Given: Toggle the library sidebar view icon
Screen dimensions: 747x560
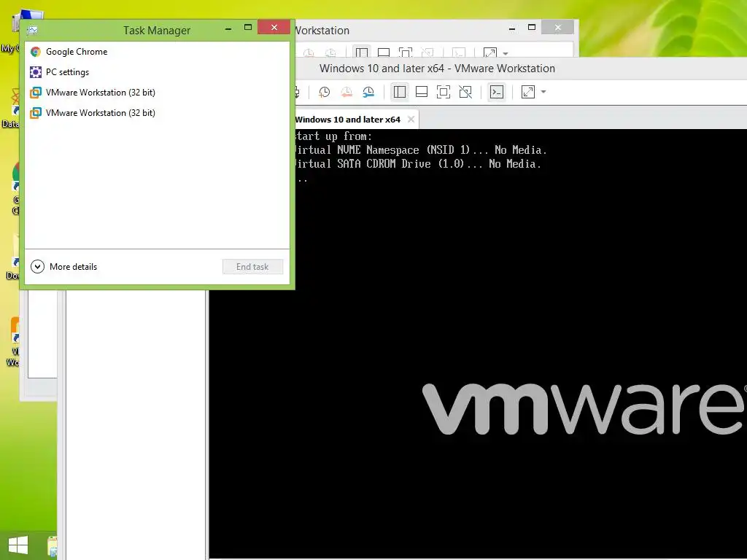Looking at the screenshot, I should click(x=400, y=92).
